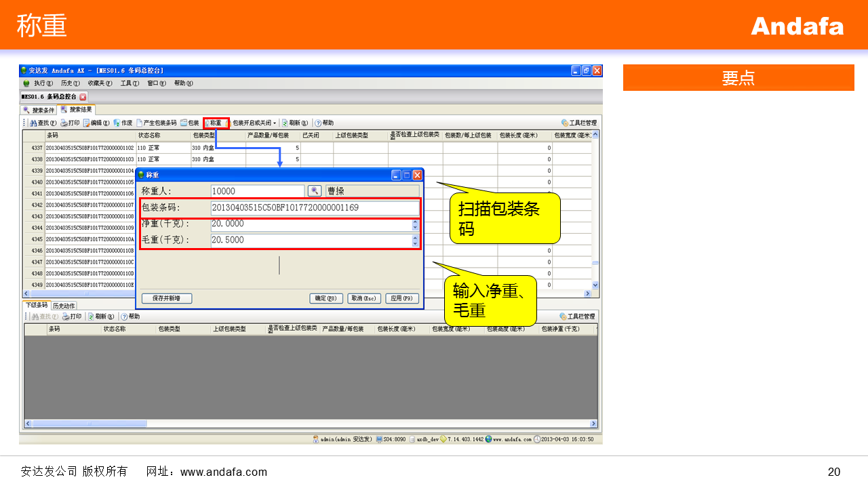This screenshot has height=488, width=868.
Task: Switch to the 历史动作 tab
Action: pos(64,306)
